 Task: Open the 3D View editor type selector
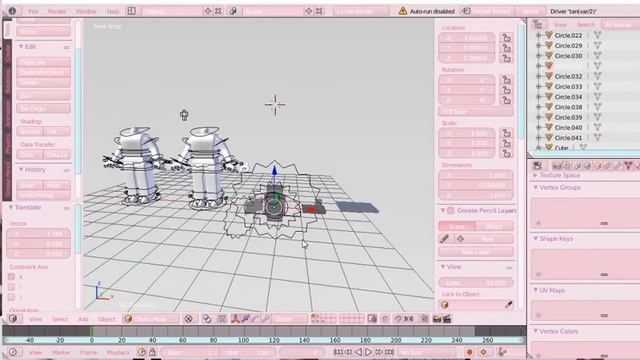click(x=13, y=319)
